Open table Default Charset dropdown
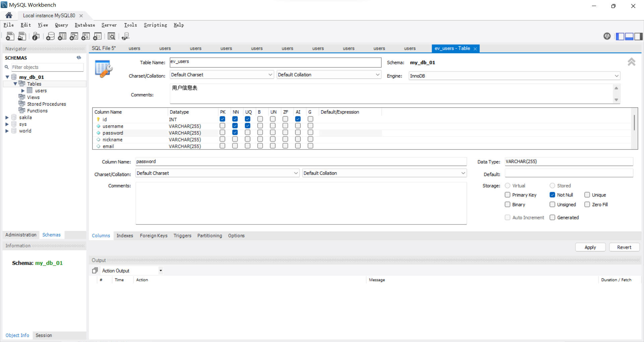 point(222,75)
